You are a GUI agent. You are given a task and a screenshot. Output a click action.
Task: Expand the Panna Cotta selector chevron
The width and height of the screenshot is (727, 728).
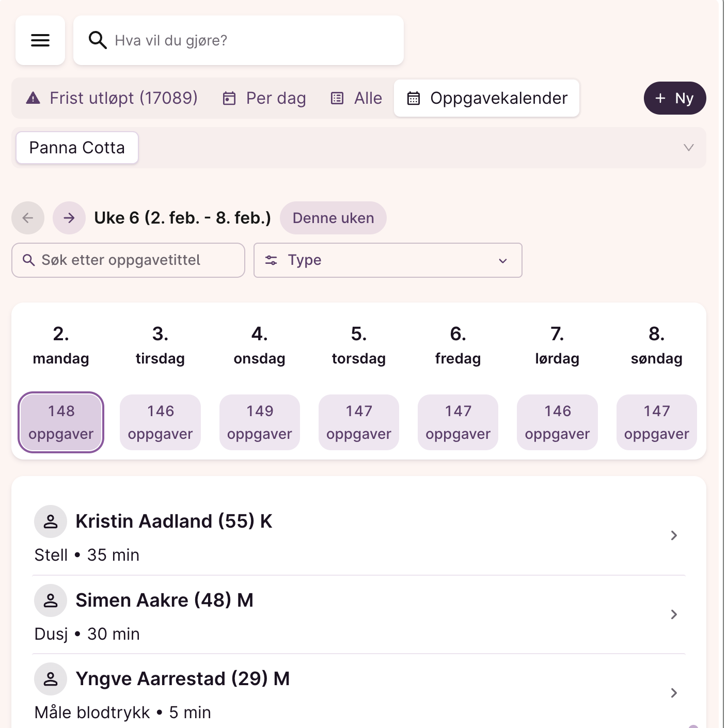click(x=688, y=148)
